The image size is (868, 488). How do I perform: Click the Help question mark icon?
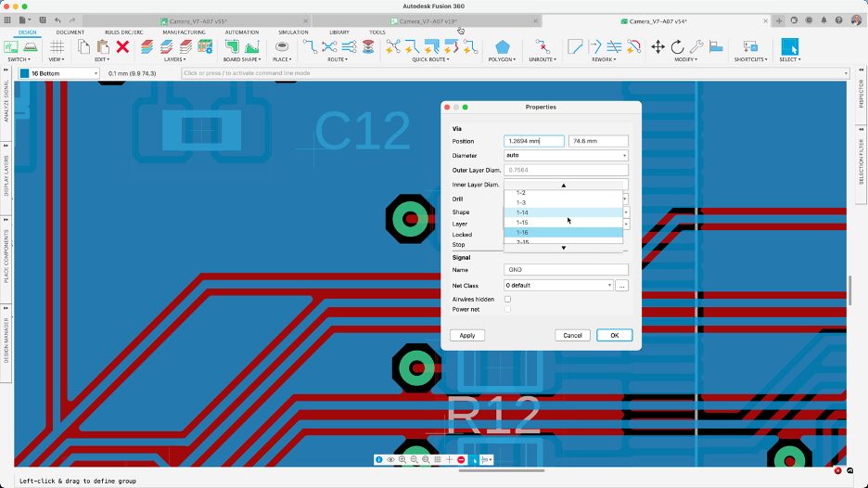tap(838, 20)
